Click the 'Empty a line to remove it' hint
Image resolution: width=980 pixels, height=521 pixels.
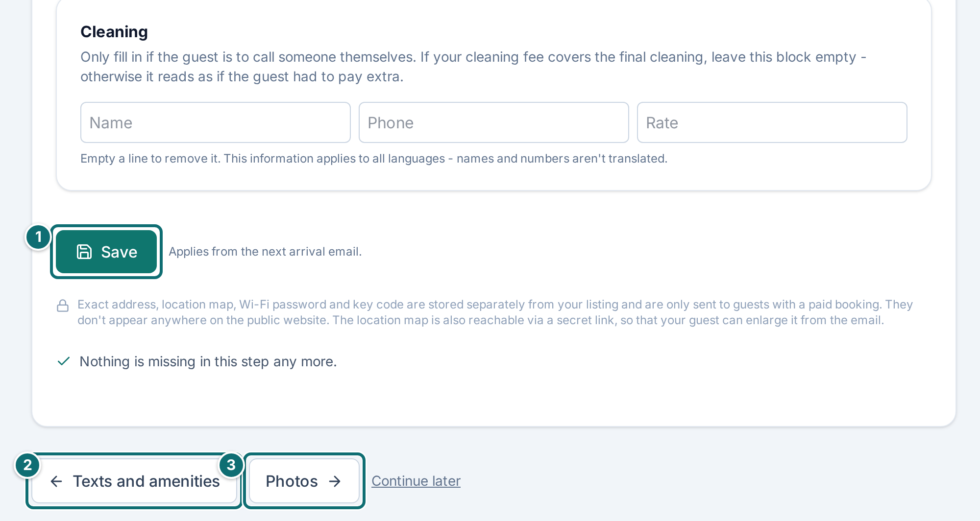pyautogui.click(x=374, y=159)
